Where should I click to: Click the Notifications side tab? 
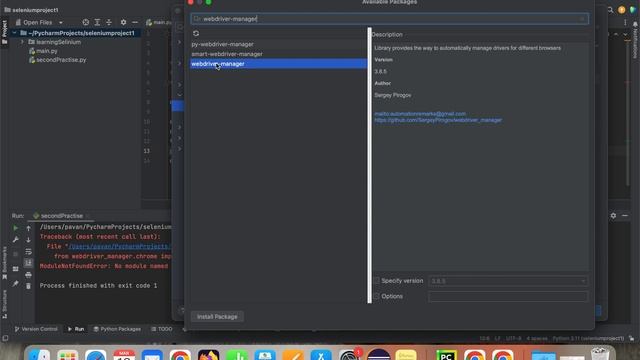point(635,40)
